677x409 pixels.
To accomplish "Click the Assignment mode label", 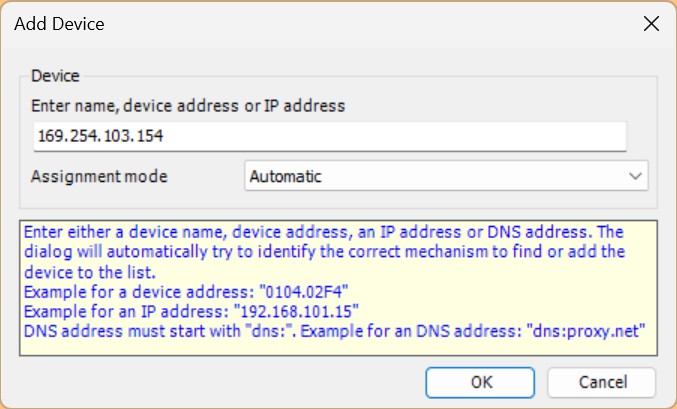I will pyautogui.click(x=99, y=176).
